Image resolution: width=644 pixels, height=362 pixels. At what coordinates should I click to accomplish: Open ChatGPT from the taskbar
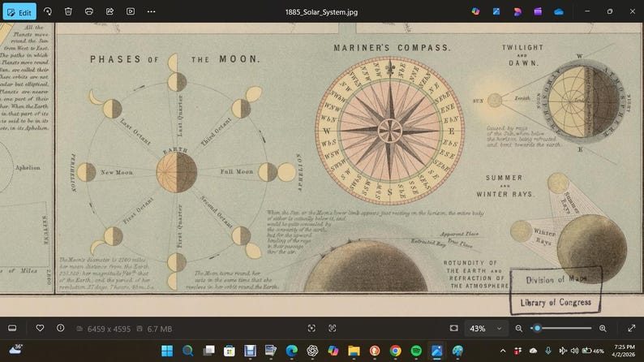point(312,351)
